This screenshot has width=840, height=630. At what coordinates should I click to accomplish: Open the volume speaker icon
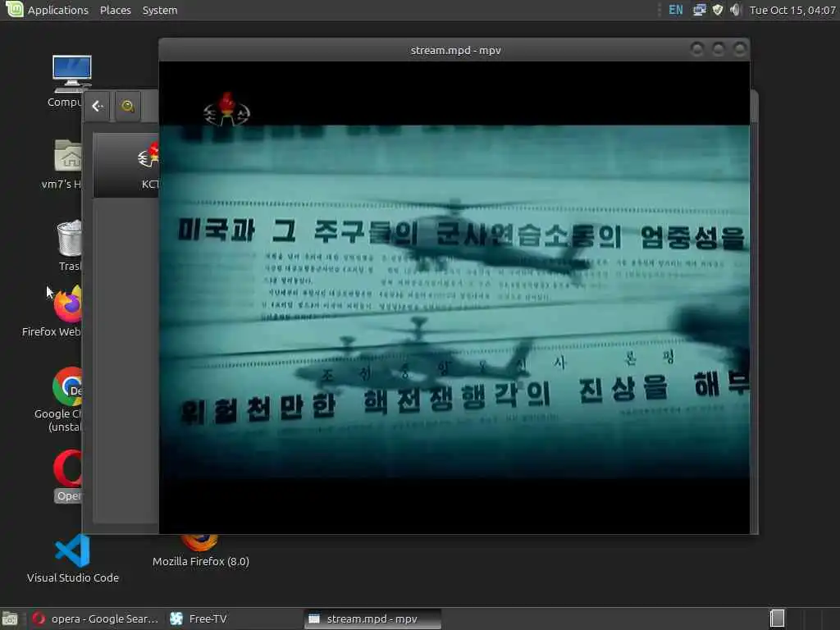(736, 10)
